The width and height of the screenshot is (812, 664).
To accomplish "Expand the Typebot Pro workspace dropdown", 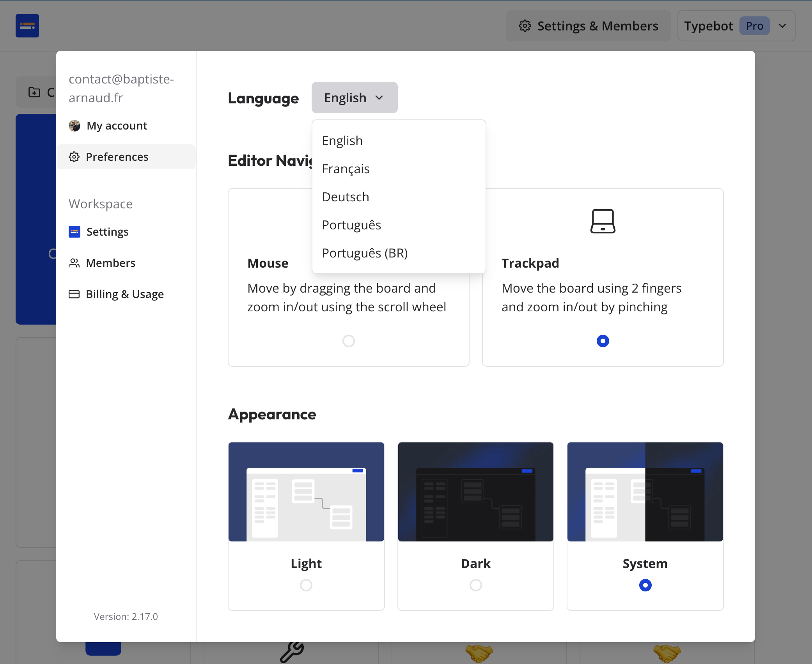I will (736, 26).
